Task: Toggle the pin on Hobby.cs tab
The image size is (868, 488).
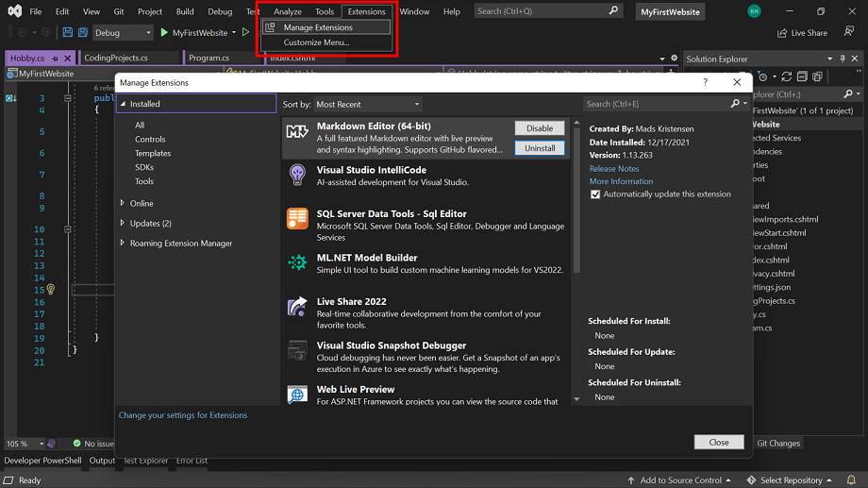Action: coord(55,59)
